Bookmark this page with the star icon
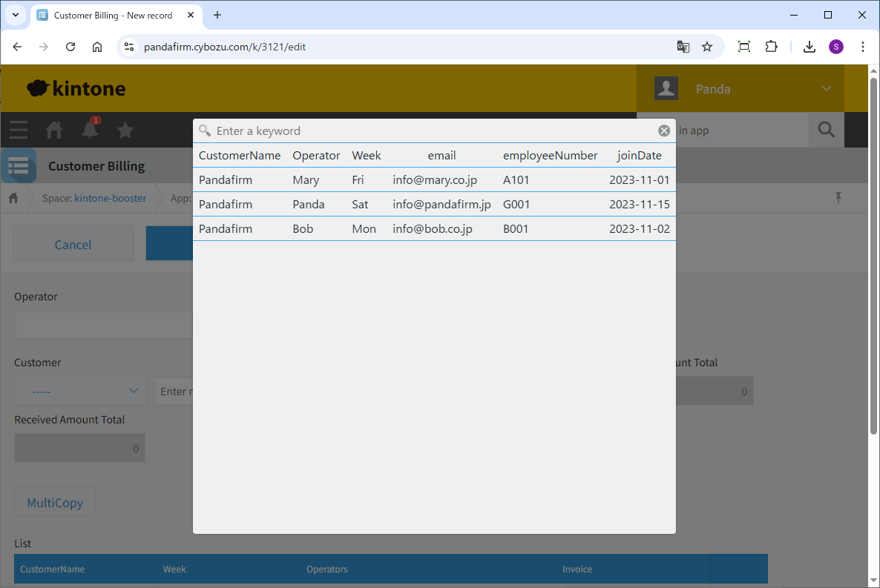Viewport: 880px width, 588px height. (707, 47)
